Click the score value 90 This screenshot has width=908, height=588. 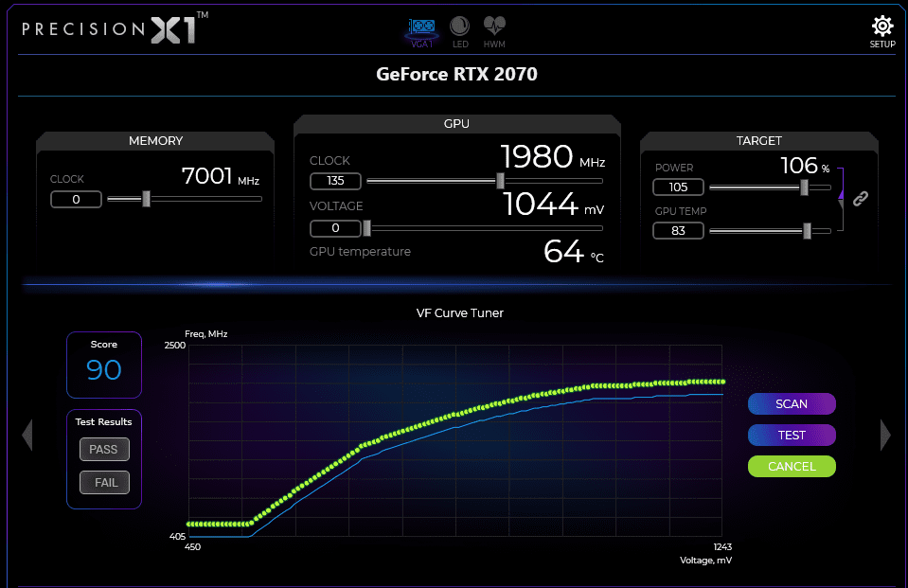pyautogui.click(x=103, y=369)
